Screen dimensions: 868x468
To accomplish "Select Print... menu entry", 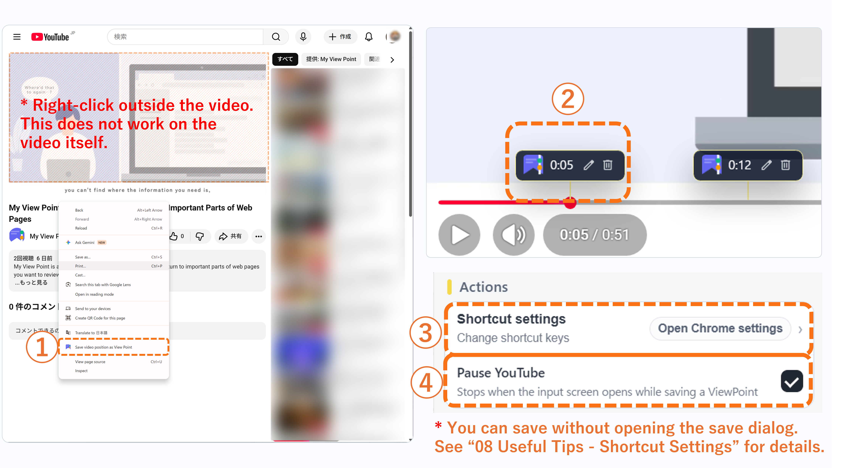I will [x=114, y=266].
